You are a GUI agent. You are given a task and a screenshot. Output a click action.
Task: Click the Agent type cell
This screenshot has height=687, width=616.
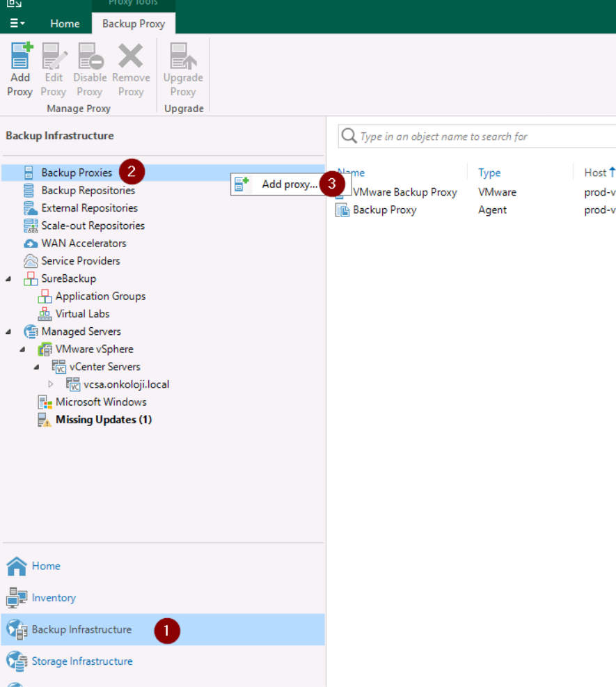[x=492, y=210]
